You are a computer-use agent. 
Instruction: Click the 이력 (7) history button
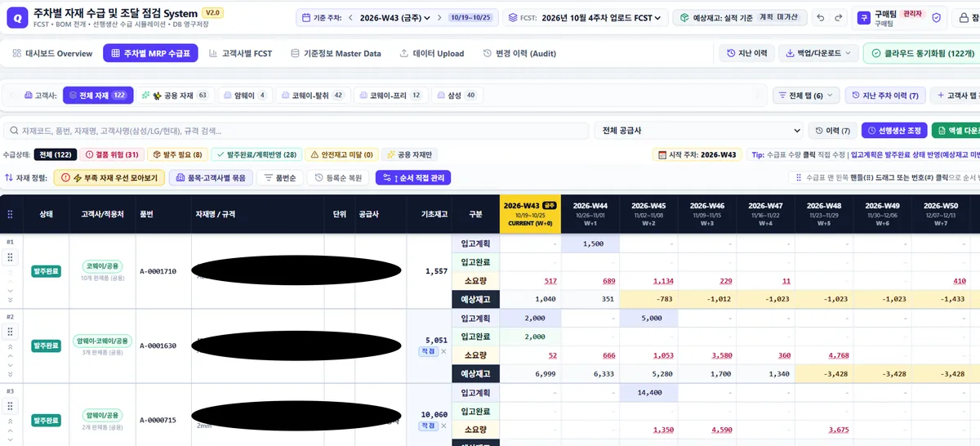[832, 131]
